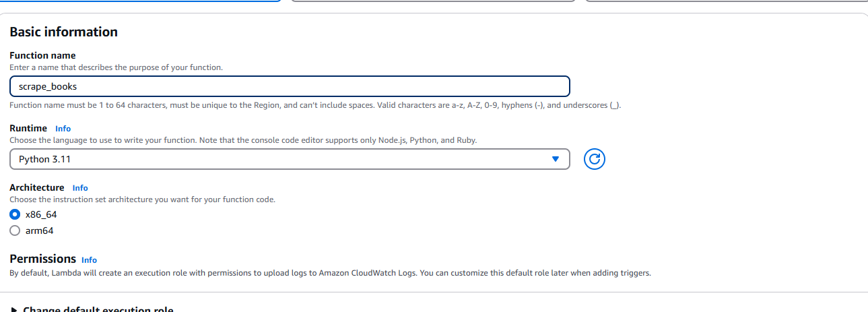The image size is (868, 312).
Task: Open the Info link next to Permissions
Action: click(x=89, y=259)
